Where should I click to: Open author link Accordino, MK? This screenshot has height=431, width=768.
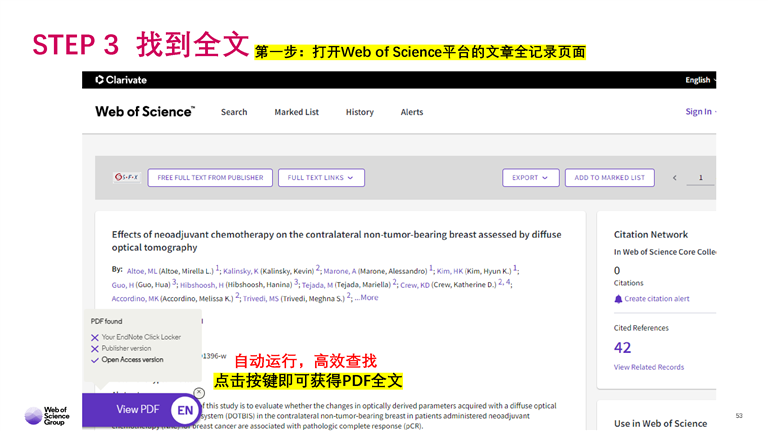135,299
